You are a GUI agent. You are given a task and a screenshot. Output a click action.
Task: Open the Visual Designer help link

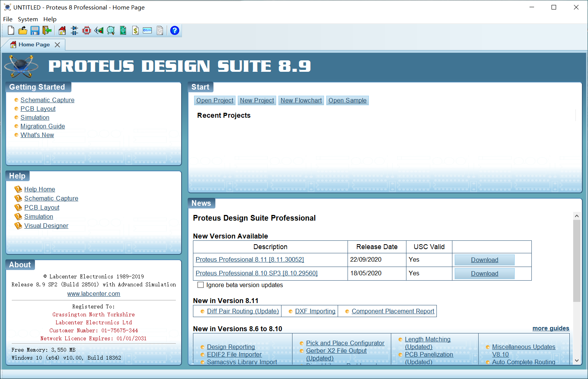(x=46, y=226)
